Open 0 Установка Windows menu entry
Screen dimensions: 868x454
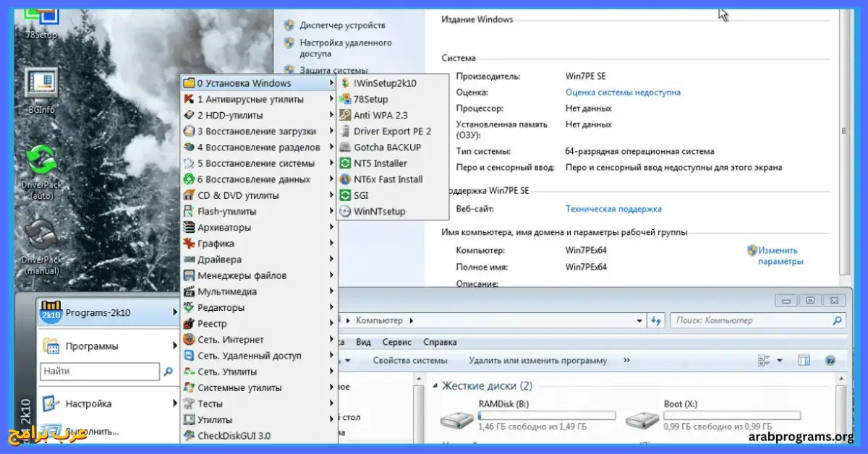click(258, 83)
